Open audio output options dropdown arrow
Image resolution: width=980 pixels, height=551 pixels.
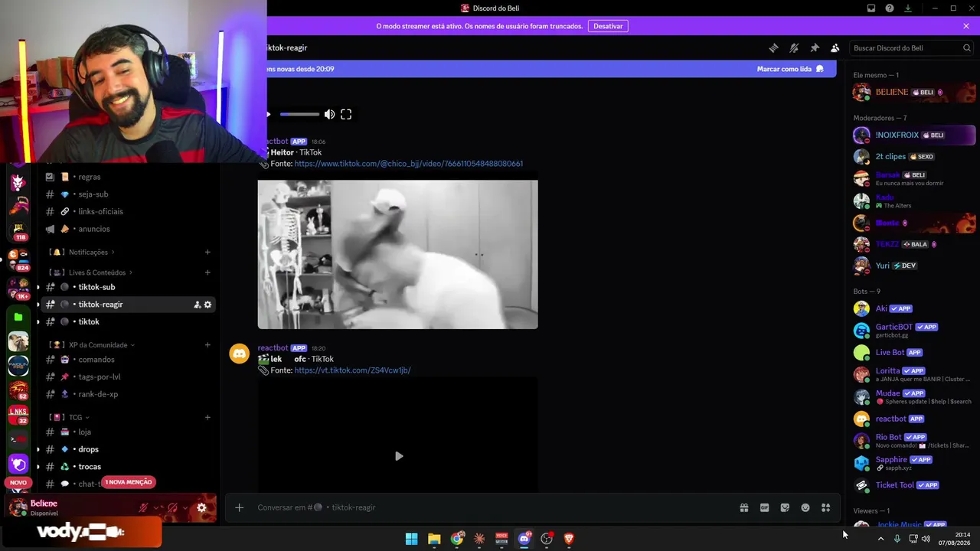pyautogui.click(x=186, y=507)
